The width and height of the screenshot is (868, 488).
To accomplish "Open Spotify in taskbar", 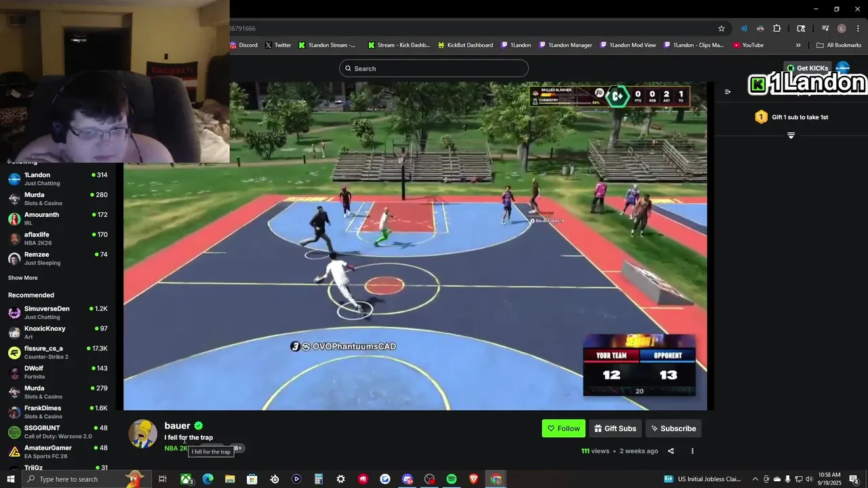I will click(x=452, y=479).
